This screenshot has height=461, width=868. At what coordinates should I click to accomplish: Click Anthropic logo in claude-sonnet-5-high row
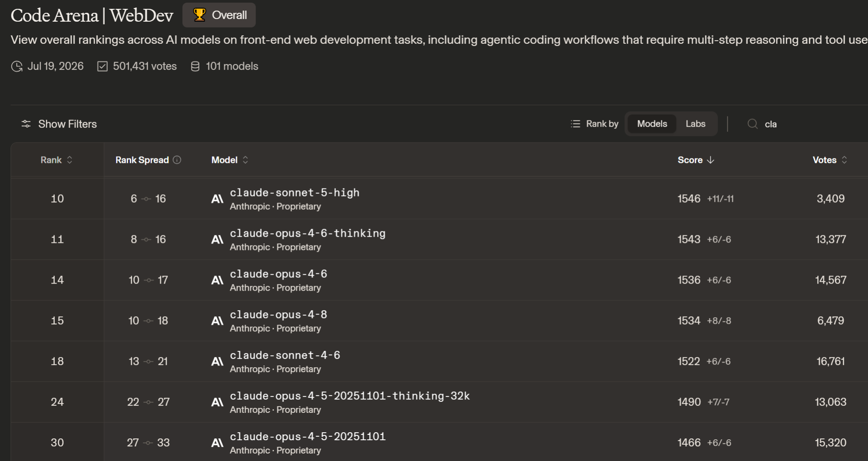point(217,199)
